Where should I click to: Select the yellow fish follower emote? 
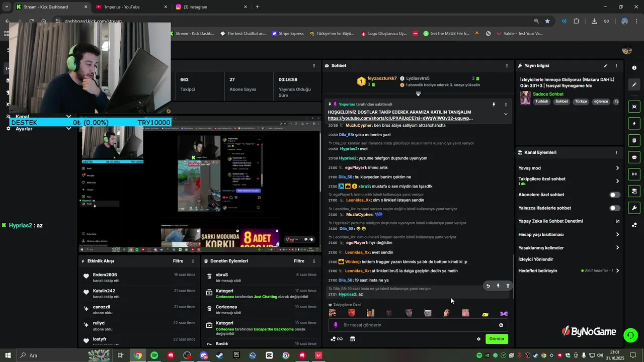click(x=485, y=314)
